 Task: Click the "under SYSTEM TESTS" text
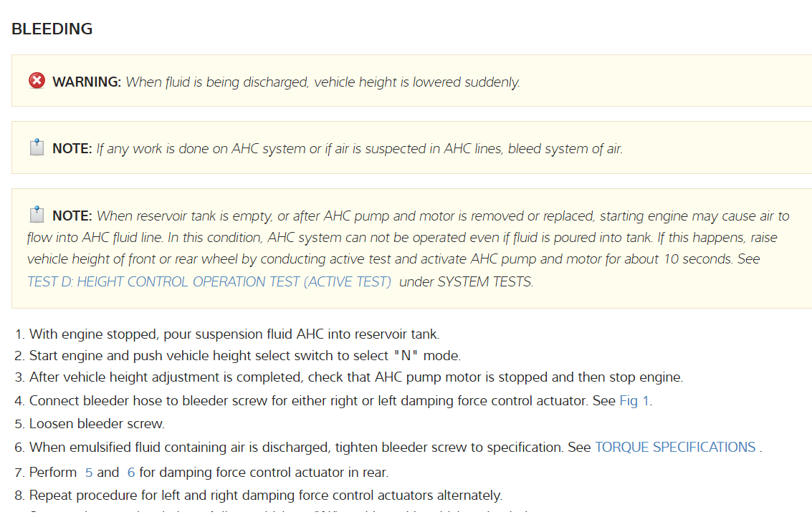pos(466,281)
